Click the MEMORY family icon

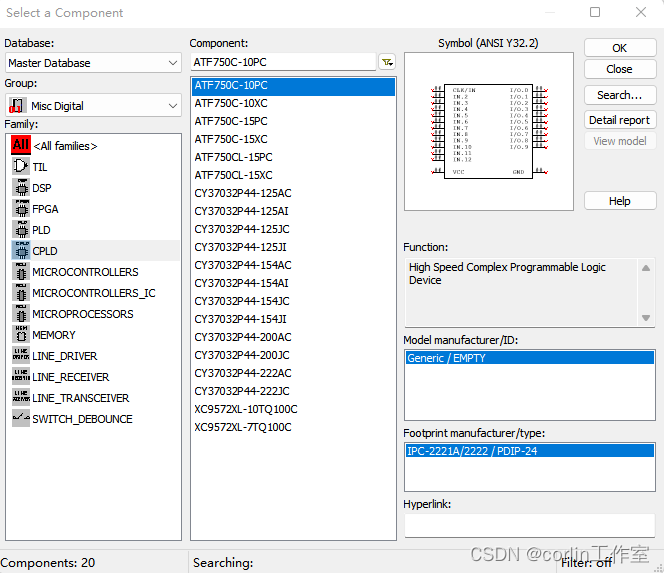click(21, 335)
